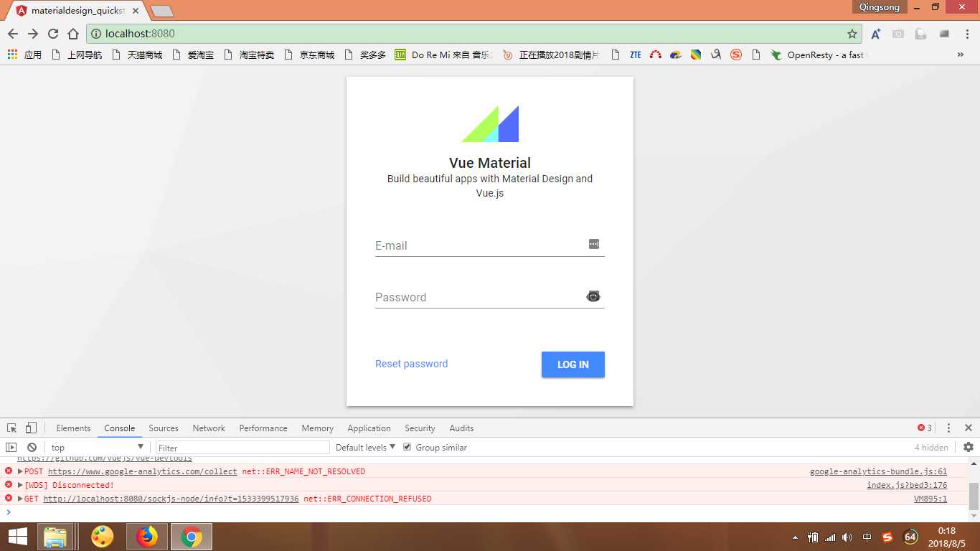The image size is (980, 551).
Task: Show hidden system tray icons
Action: tap(795, 537)
